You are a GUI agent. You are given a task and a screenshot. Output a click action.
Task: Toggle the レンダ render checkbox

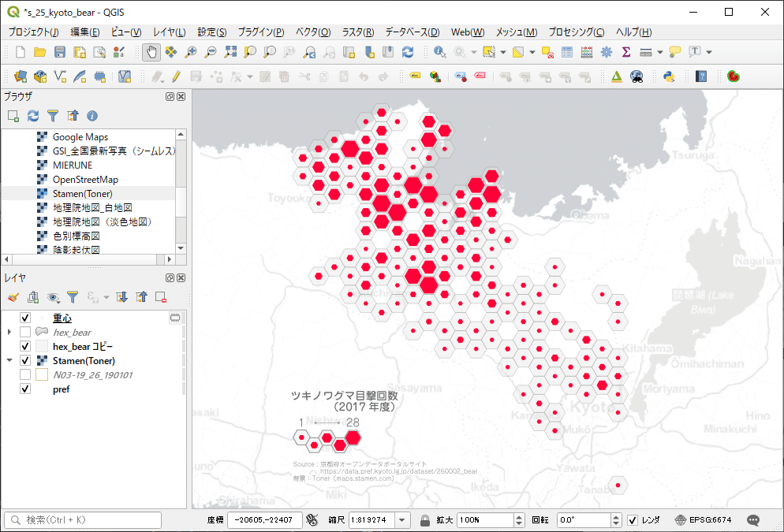click(633, 520)
